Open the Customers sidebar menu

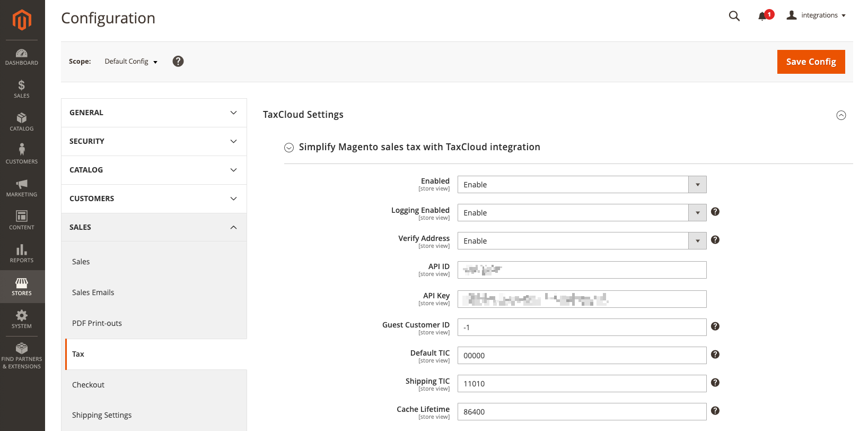point(22,156)
